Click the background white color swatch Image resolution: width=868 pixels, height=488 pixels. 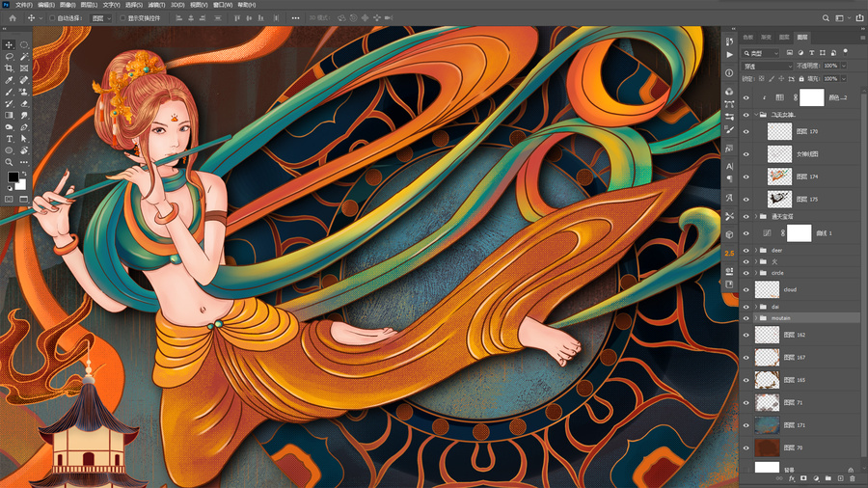coord(21,185)
